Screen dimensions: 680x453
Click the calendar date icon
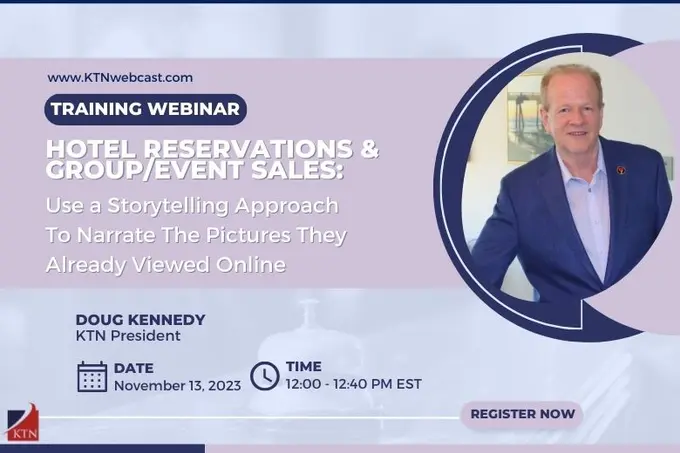[92, 376]
